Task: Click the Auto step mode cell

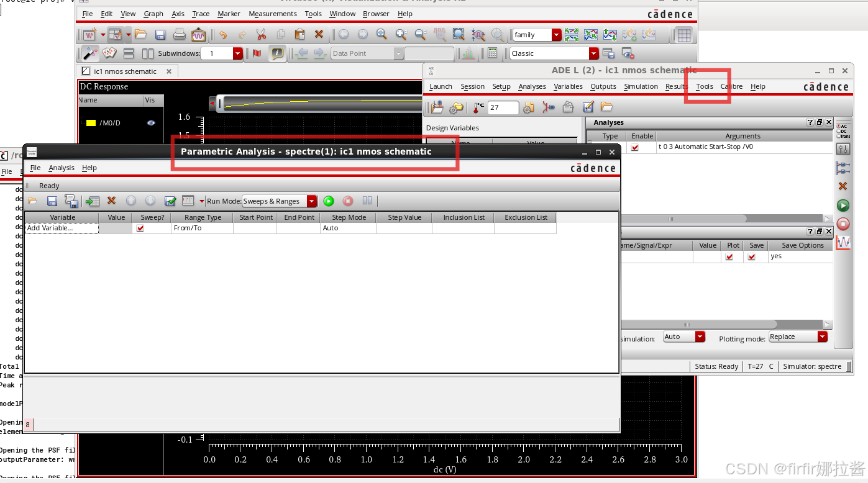Action: [x=349, y=228]
